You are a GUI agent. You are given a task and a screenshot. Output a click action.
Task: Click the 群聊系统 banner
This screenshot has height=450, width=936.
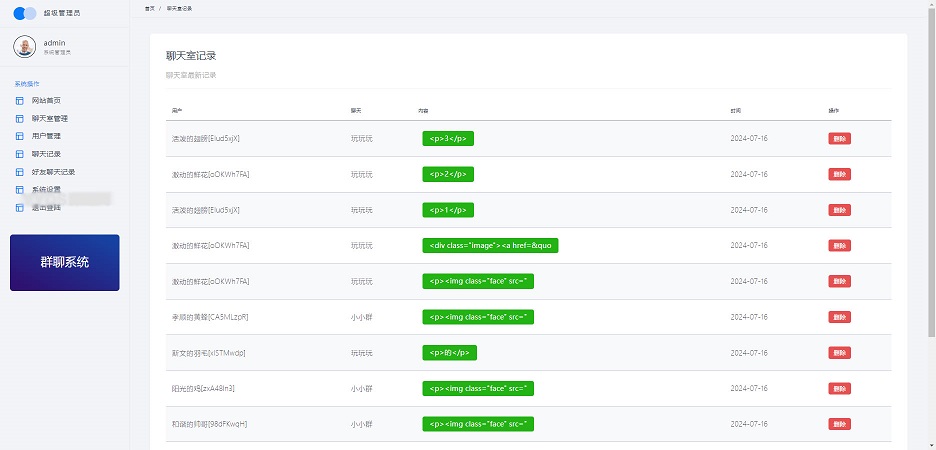pyautogui.click(x=65, y=263)
